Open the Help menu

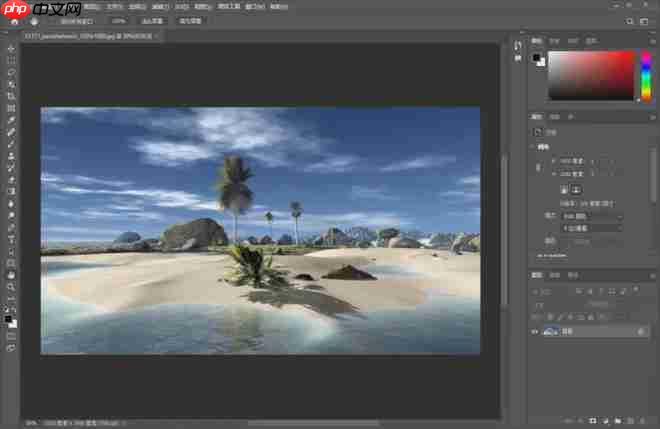point(279,7)
